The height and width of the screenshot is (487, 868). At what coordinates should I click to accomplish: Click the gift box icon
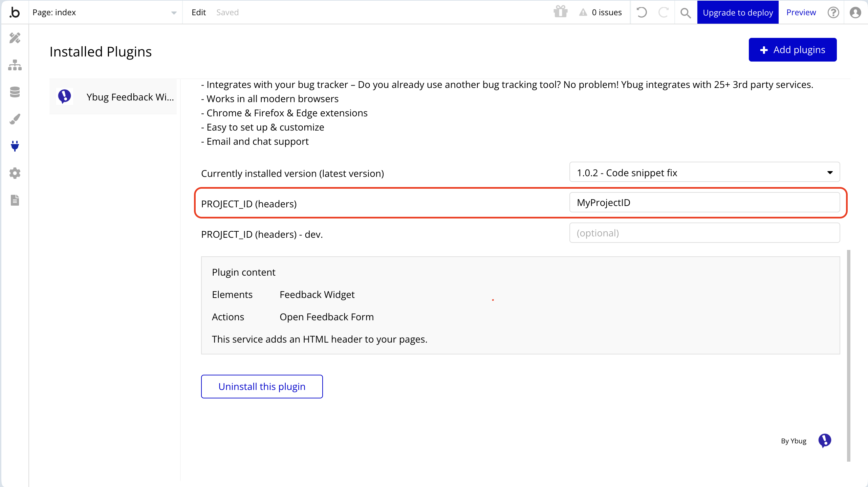561,12
